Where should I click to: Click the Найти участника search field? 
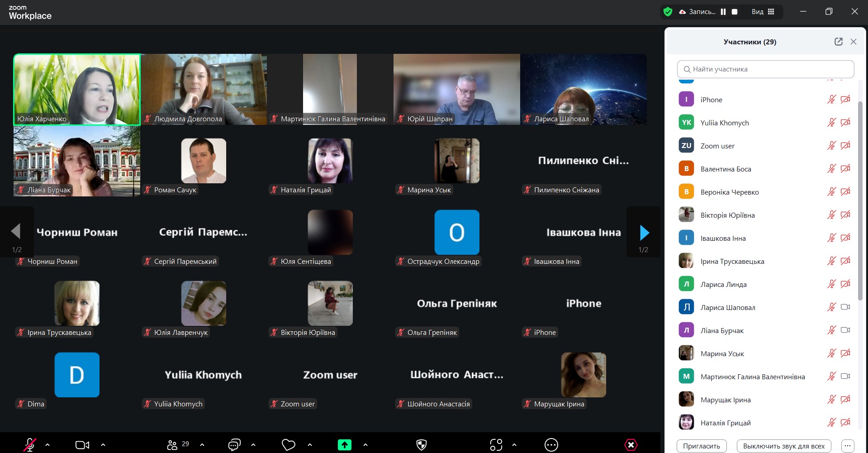765,69
